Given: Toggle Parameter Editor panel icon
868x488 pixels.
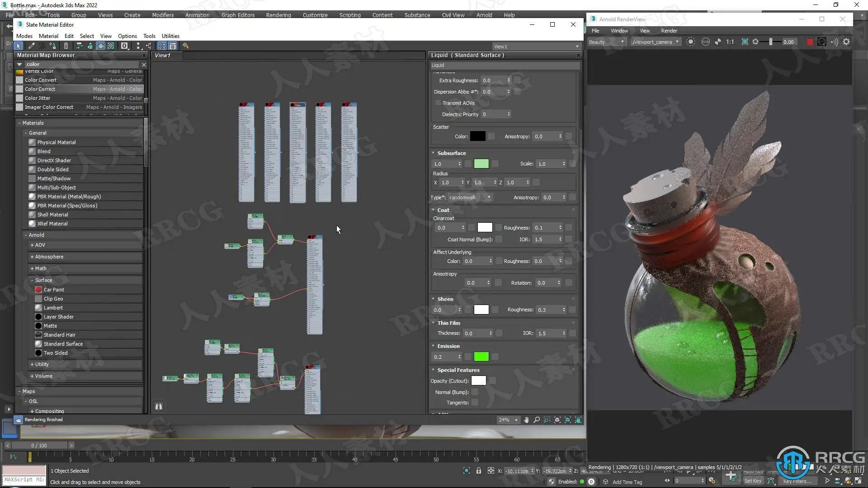Looking at the screenshot, I should pos(173,46).
